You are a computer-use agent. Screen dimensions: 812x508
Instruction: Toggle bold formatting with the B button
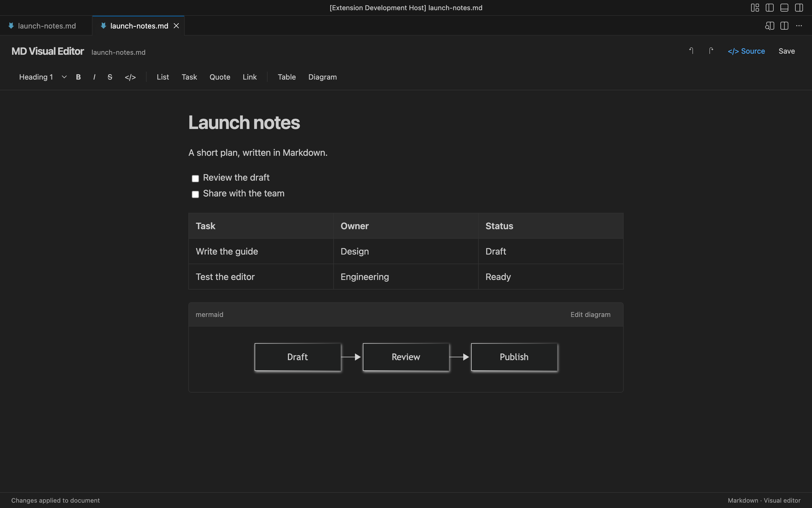[78, 77]
